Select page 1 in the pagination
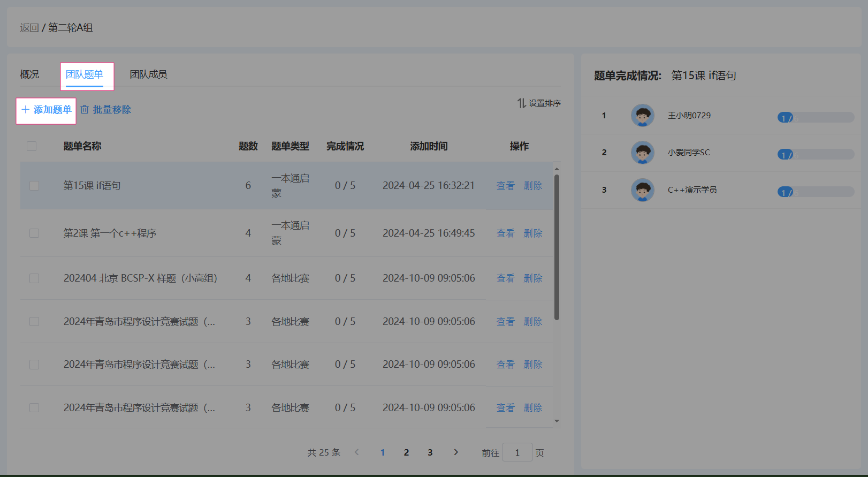Image resolution: width=868 pixels, height=477 pixels. [x=383, y=452]
